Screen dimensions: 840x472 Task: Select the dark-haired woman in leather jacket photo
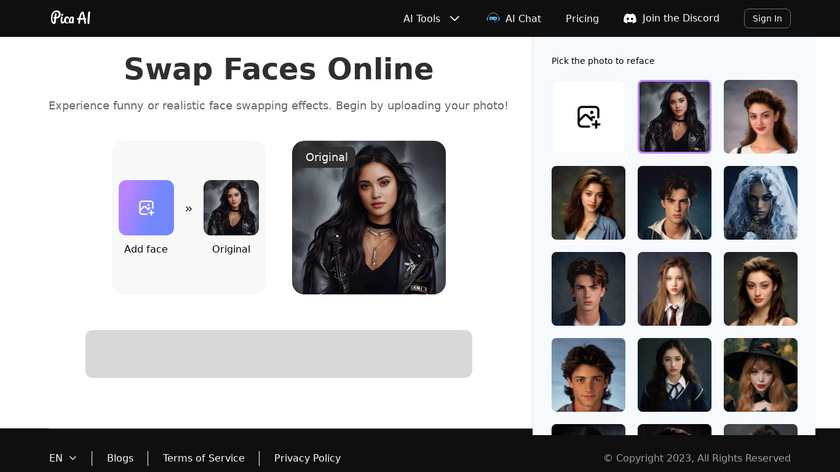[674, 117]
